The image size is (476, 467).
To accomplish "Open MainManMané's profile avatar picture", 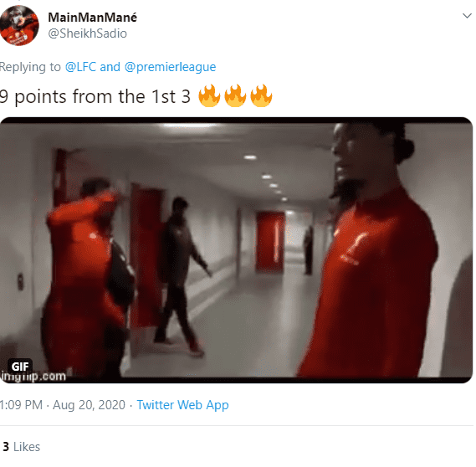I will pos(19,26).
